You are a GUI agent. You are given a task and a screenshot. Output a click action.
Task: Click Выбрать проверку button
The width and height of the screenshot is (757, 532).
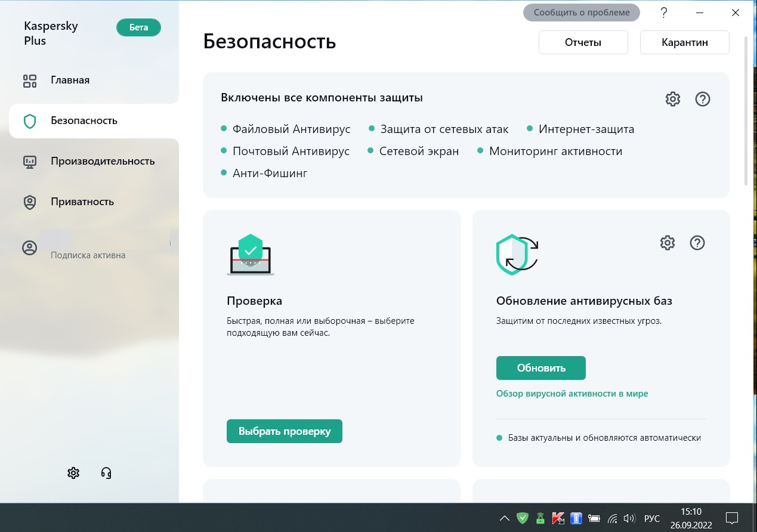[285, 431]
